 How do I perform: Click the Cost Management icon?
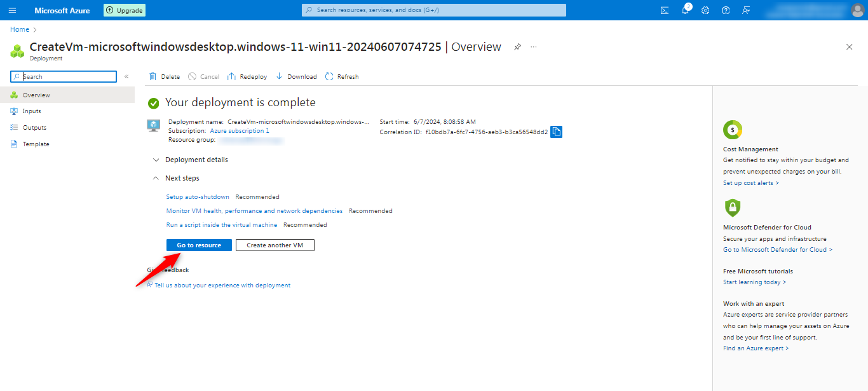click(733, 130)
